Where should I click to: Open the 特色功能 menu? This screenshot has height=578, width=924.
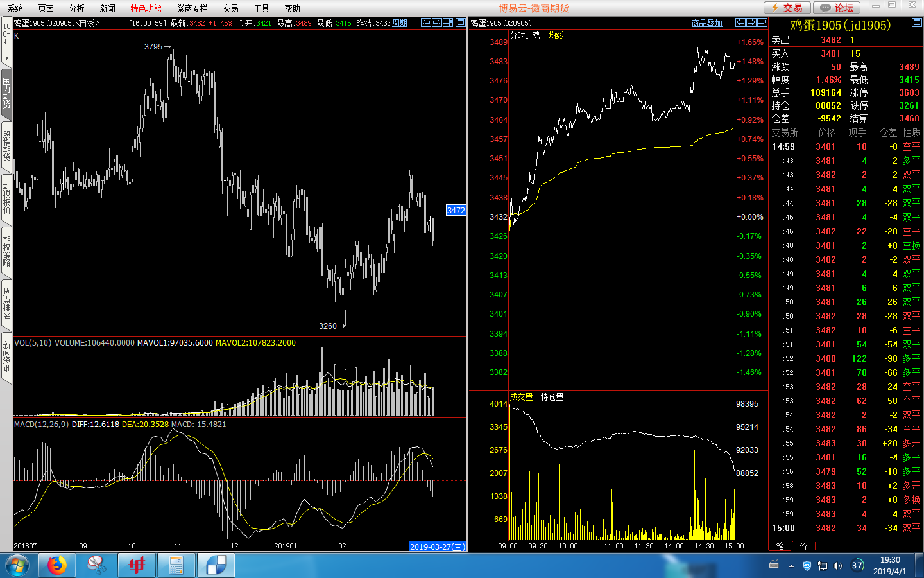point(146,8)
